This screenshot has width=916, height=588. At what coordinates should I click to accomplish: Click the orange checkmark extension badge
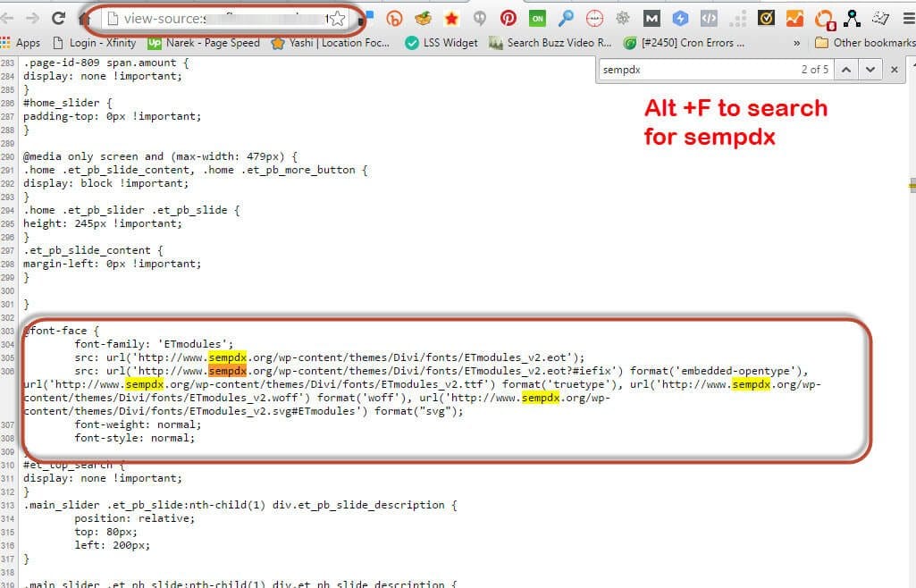click(765, 17)
